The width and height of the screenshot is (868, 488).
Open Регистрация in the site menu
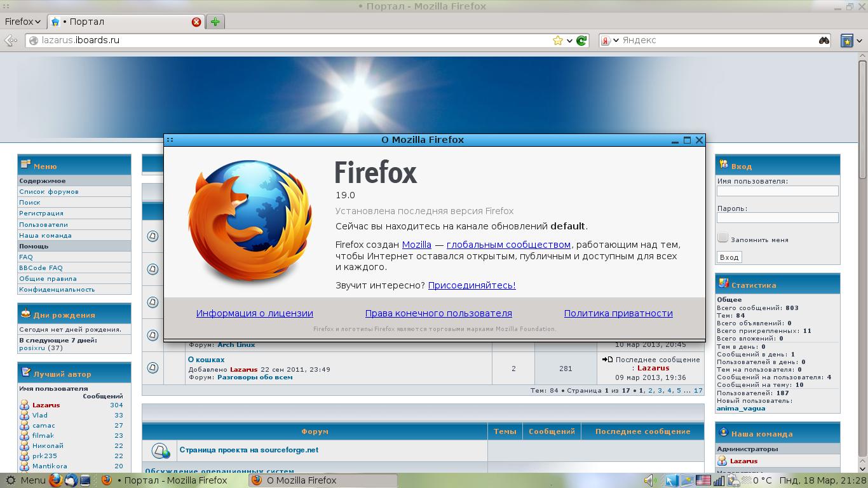pyautogui.click(x=41, y=213)
